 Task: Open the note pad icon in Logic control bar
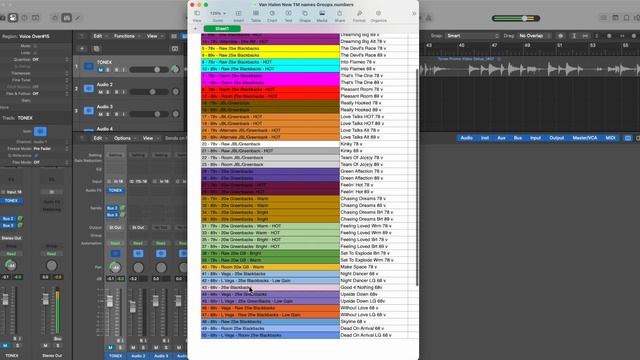point(615,18)
